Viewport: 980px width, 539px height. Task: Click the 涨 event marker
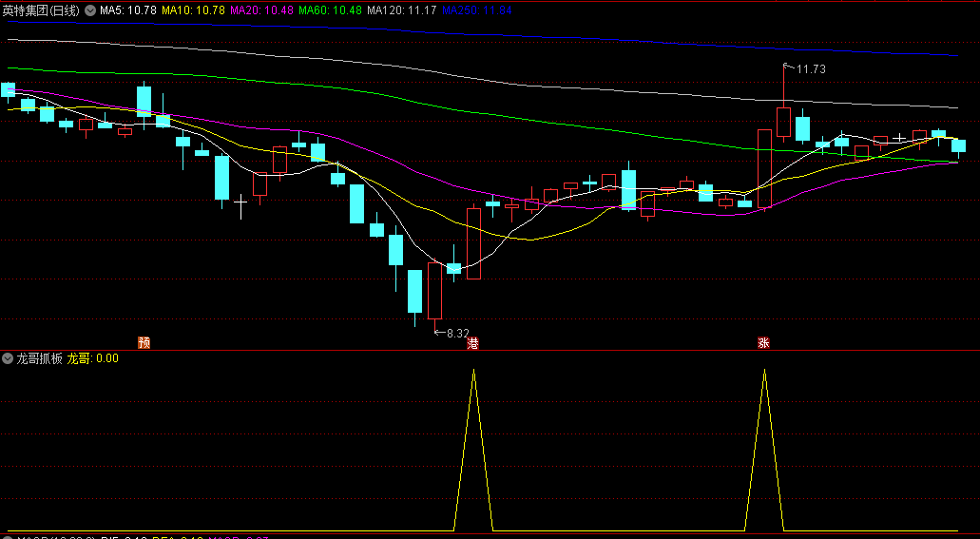[x=763, y=342]
